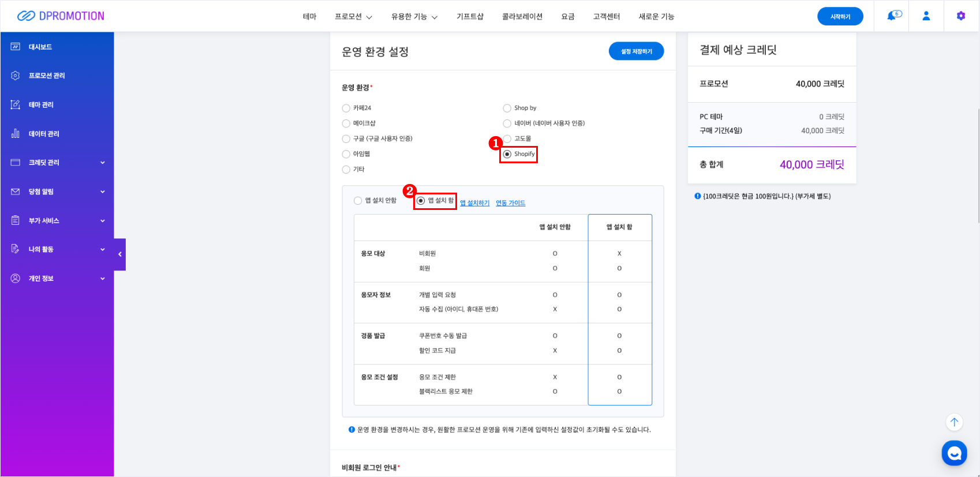Select the 카페24 radio option

[x=346, y=108]
